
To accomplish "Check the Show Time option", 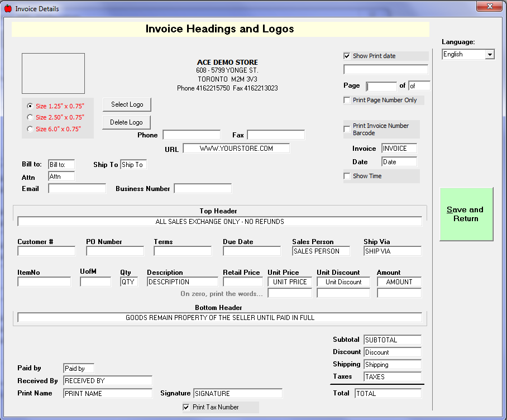I will coord(347,176).
